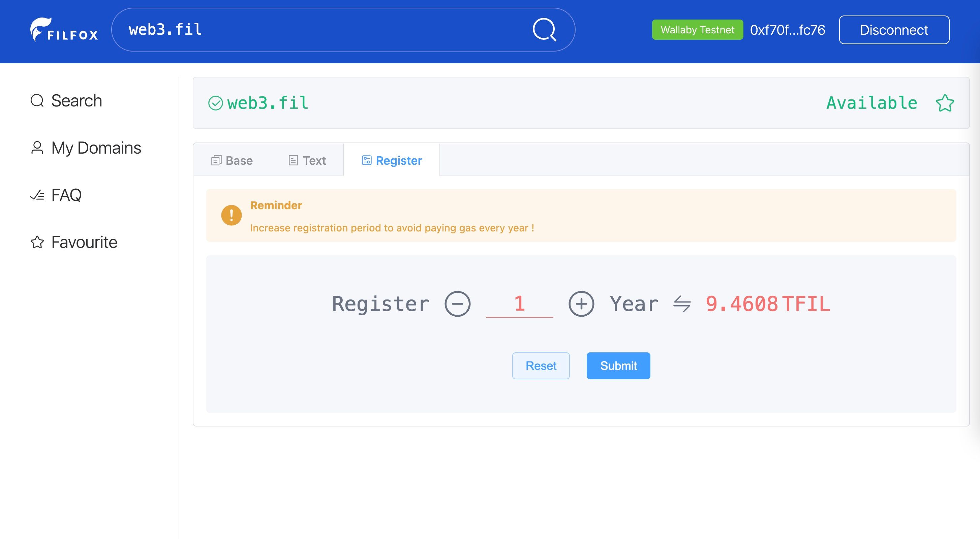This screenshot has height=539, width=980.
Task: Click the swap currency icon
Action: 682,303
